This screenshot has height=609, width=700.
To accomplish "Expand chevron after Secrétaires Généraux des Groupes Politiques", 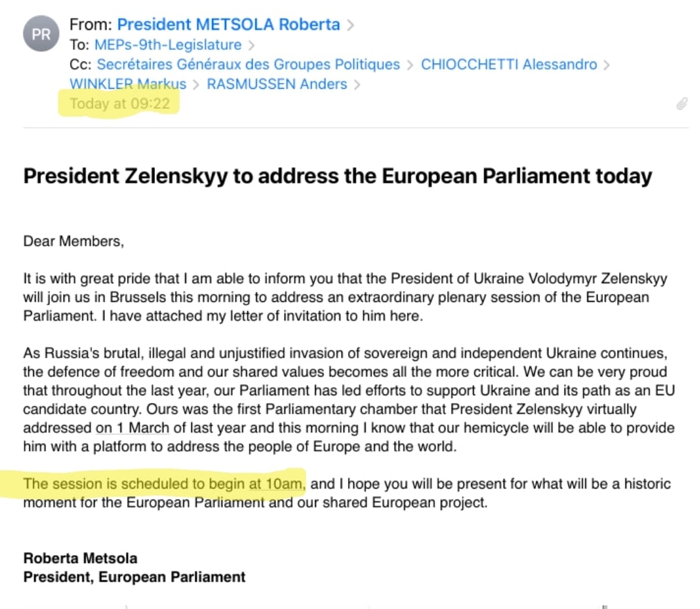I will (x=410, y=65).
